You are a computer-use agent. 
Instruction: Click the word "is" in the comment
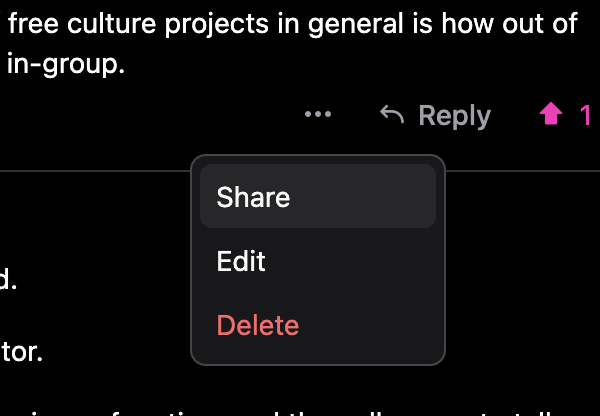(x=421, y=24)
